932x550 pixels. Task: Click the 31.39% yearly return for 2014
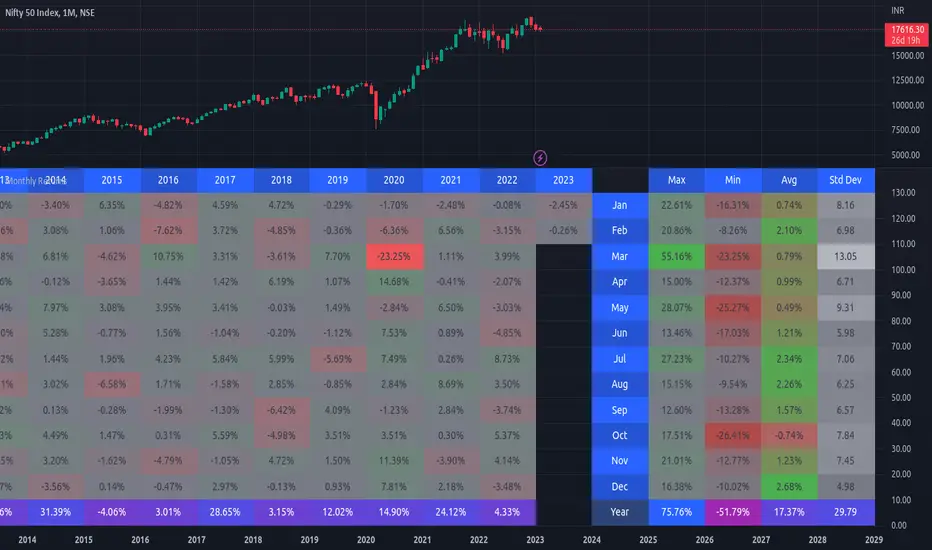point(55,512)
